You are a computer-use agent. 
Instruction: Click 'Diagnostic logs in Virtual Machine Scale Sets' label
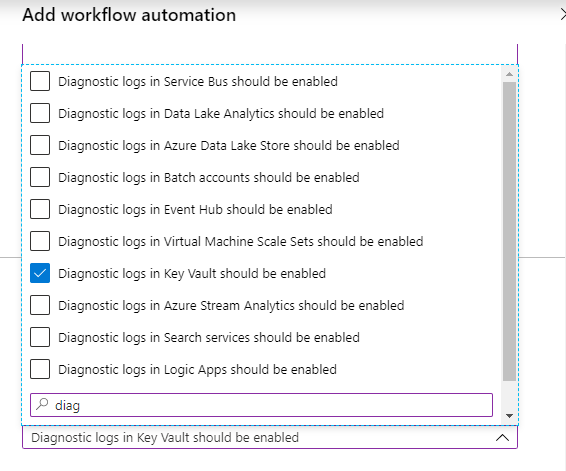click(x=241, y=241)
